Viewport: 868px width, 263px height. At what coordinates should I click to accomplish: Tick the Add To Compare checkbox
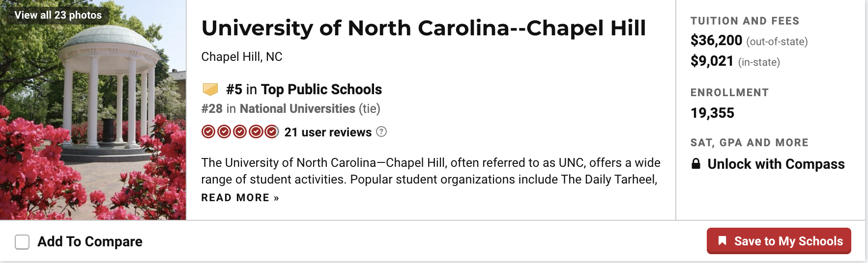click(x=22, y=242)
